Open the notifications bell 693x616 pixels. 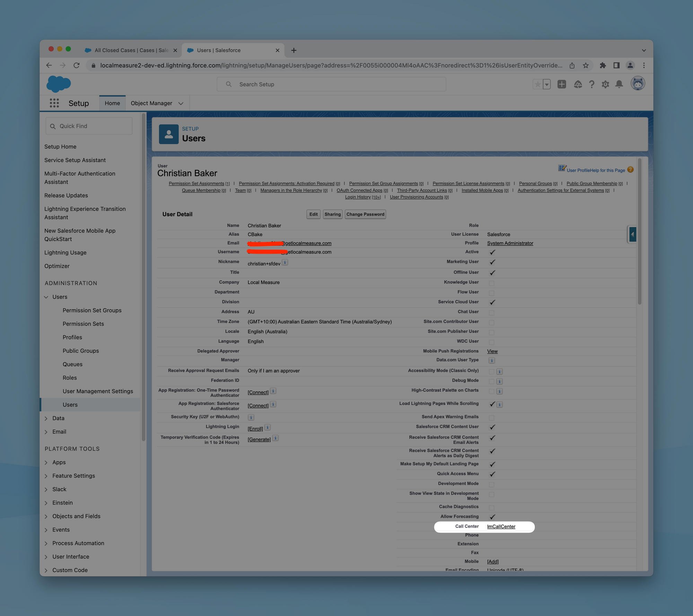coord(619,84)
